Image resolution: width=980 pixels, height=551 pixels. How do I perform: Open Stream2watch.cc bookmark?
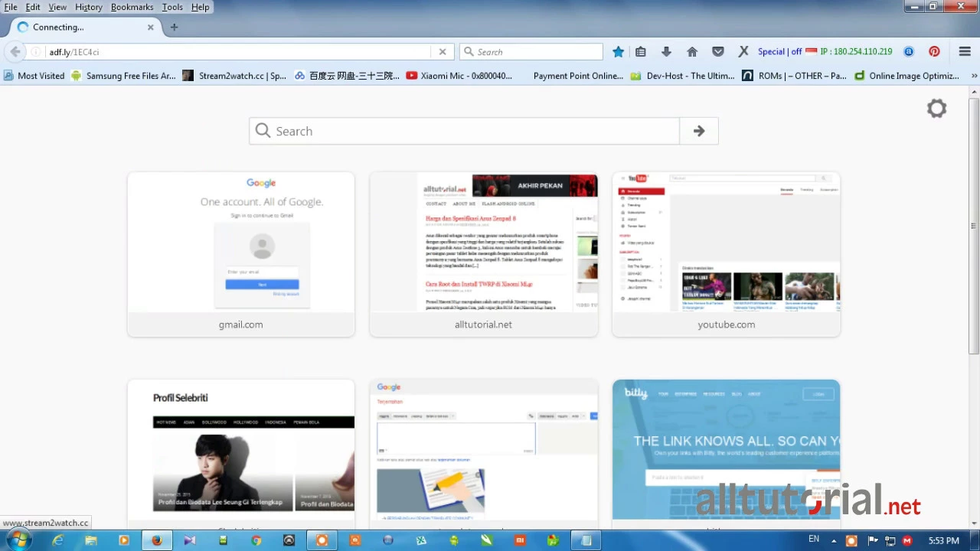[x=235, y=76]
